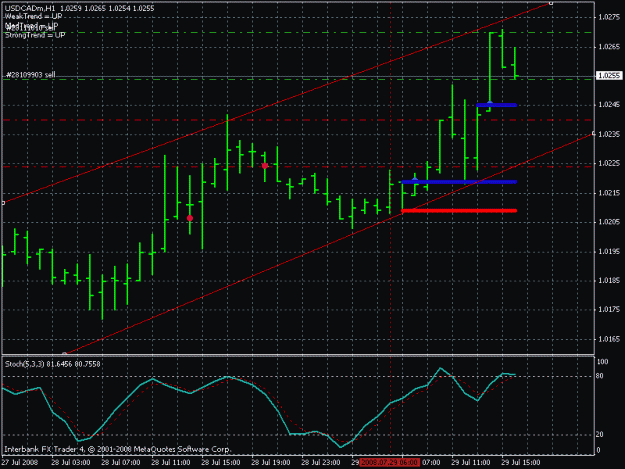The image size is (625, 469).
Task: Click the 28 Jul 11:00 time label
Action: pyautogui.click(x=171, y=462)
